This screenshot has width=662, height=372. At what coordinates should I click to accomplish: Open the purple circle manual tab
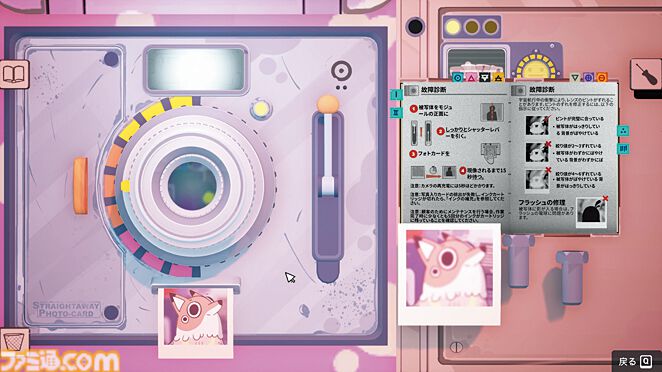(588, 77)
